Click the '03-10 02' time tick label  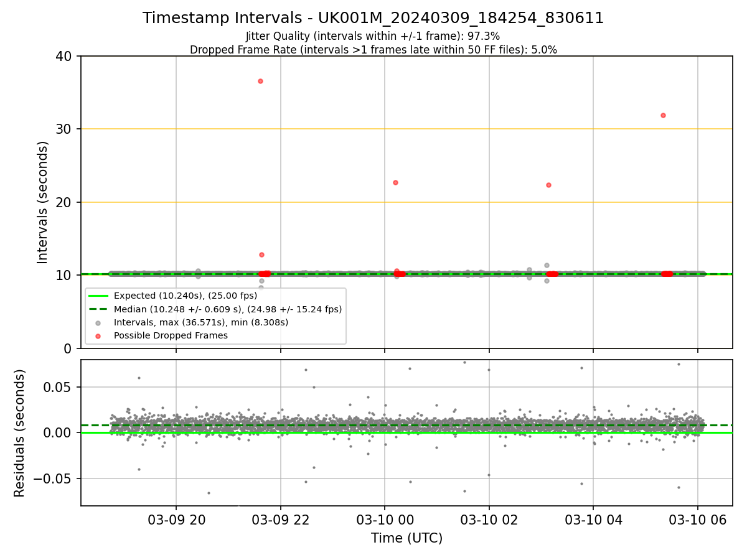coord(489,521)
